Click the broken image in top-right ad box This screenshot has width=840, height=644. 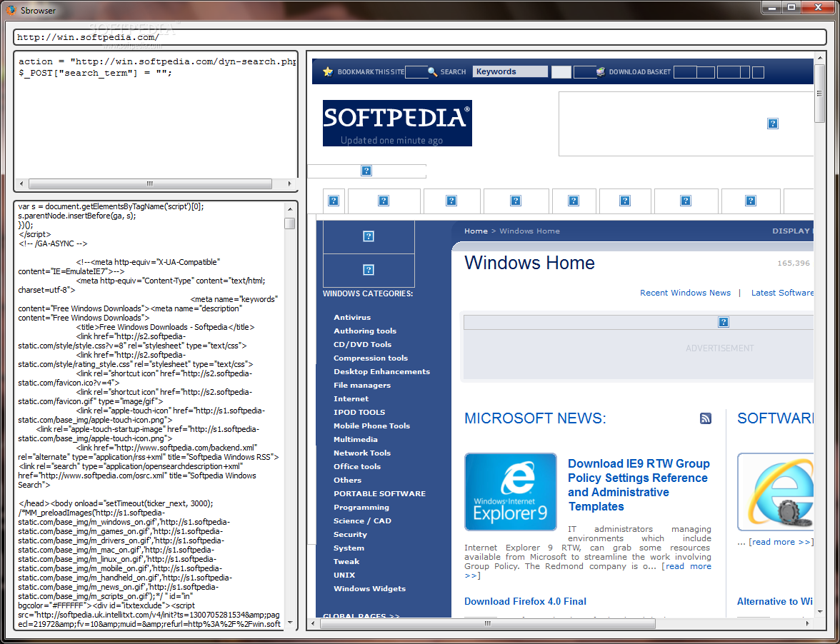773,124
